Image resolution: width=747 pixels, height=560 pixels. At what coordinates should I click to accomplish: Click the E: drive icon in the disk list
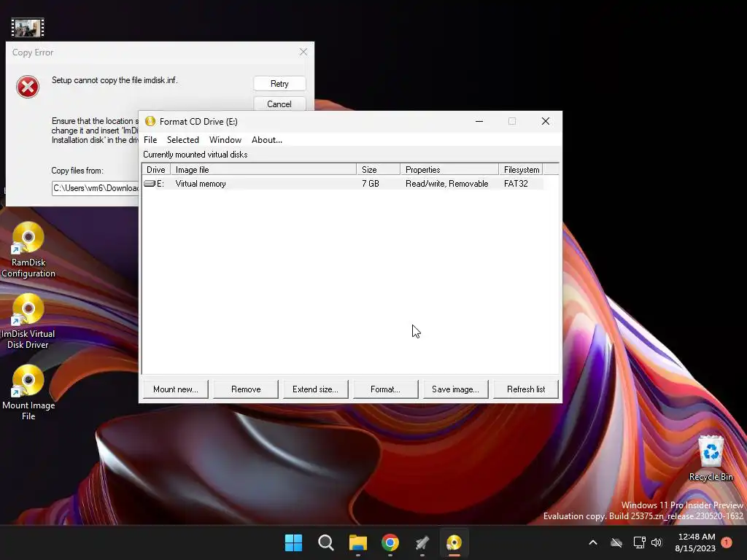click(150, 183)
